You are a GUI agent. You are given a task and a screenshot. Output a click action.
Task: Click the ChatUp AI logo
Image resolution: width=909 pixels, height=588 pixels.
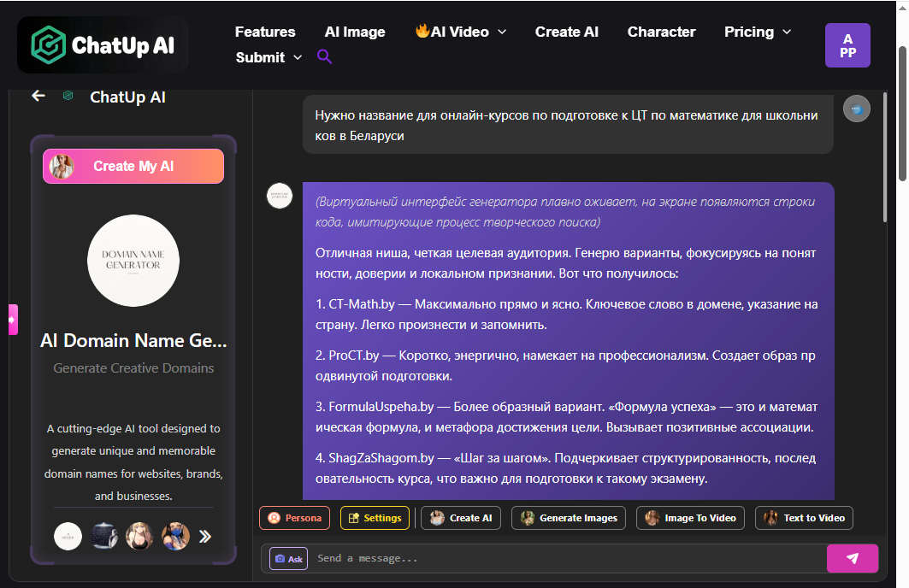pyautogui.click(x=103, y=44)
